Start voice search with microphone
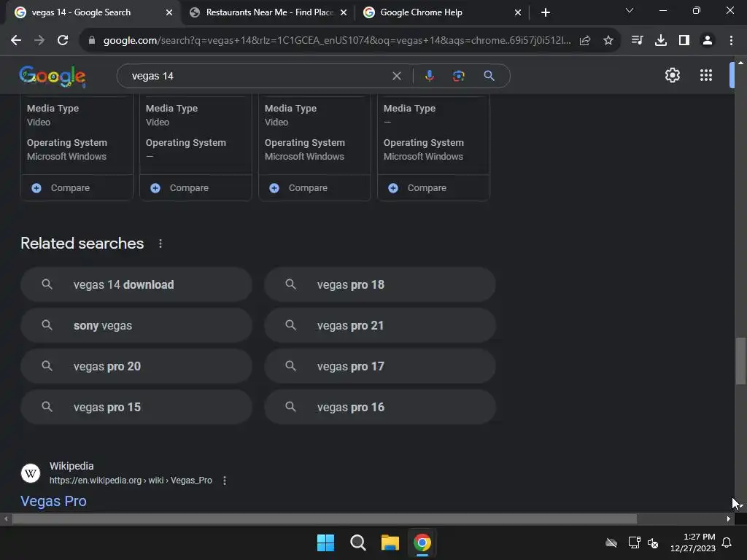 click(x=429, y=76)
